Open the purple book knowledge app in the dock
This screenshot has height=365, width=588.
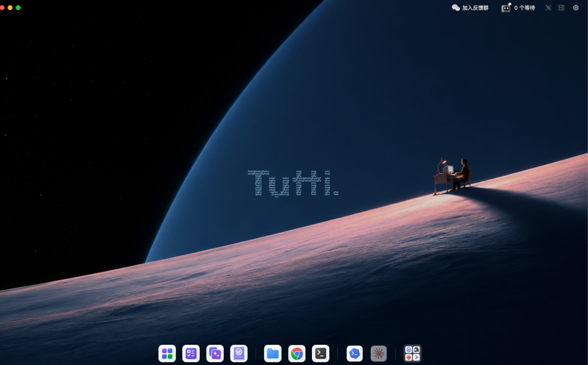tap(239, 354)
